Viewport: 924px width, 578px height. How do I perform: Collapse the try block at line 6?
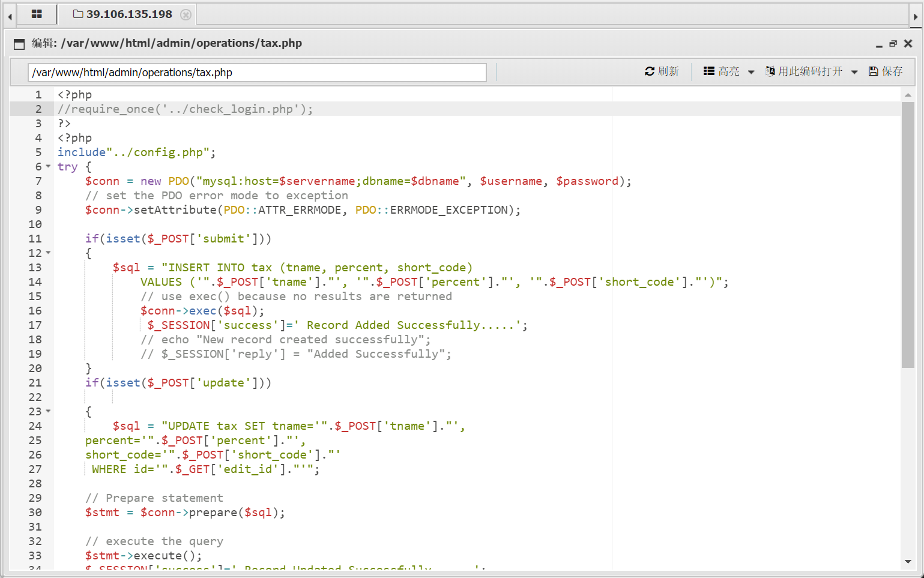point(49,166)
